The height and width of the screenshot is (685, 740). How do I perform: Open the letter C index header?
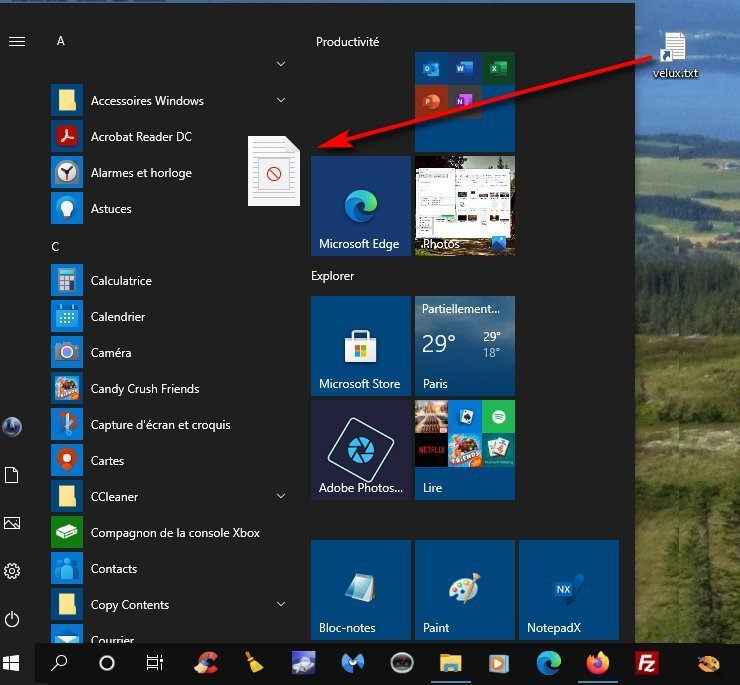pyautogui.click(x=55, y=247)
